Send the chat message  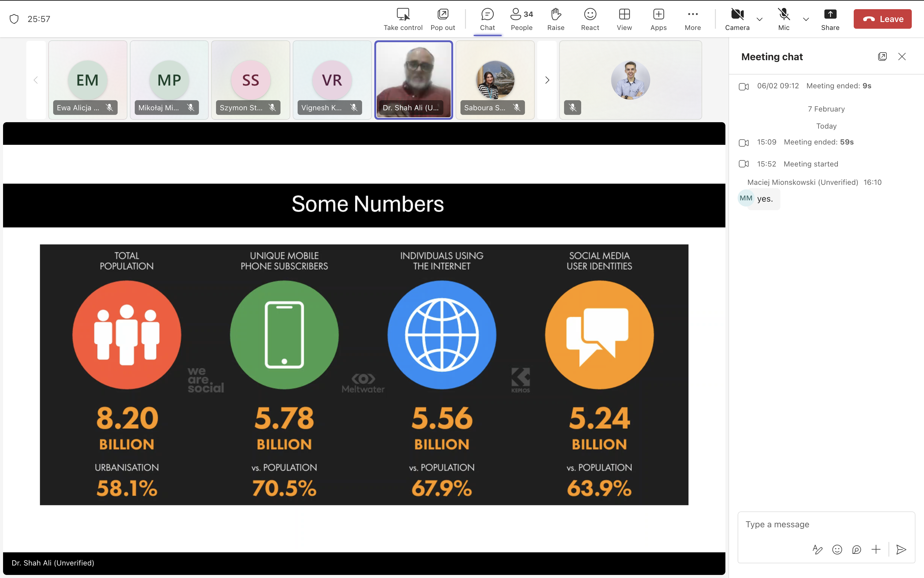(x=901, y=549)
